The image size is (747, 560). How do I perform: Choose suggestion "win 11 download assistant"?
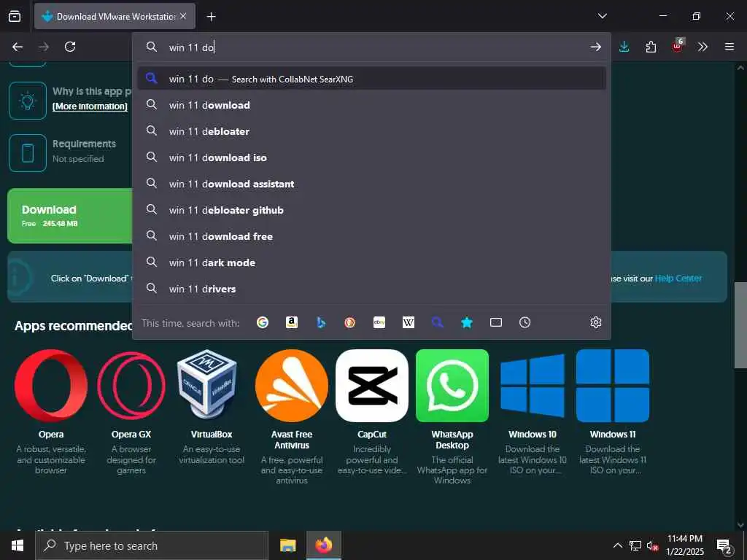371,184
